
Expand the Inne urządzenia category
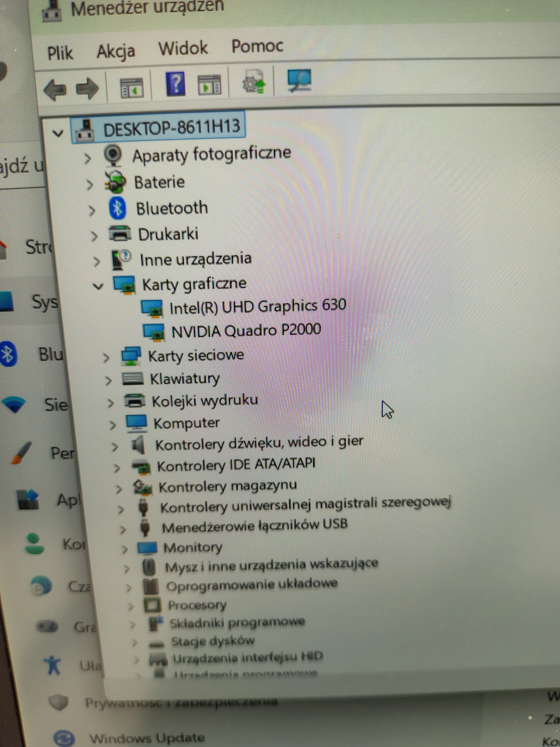tap(97, 262)
